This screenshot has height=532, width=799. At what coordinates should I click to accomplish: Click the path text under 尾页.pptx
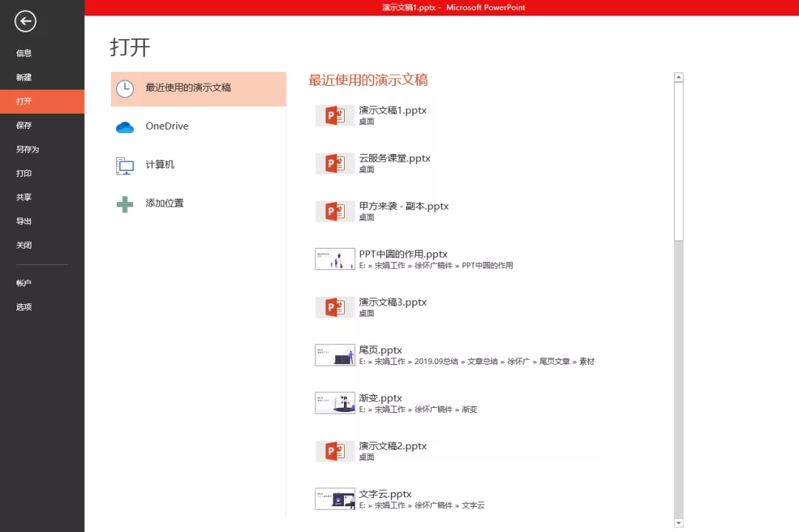coord(476,361)
